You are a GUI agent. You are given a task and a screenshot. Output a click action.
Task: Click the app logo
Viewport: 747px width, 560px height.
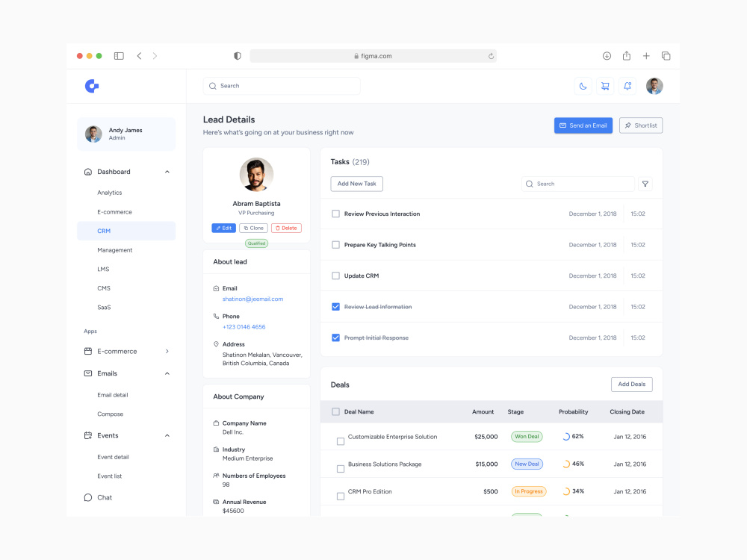pyautogui.click(x=92, y=86)
